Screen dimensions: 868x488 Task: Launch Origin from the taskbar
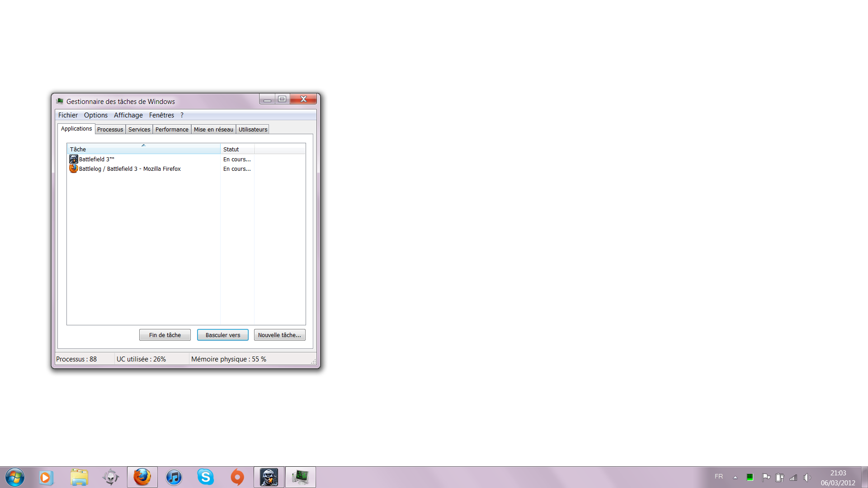[237, 477]
